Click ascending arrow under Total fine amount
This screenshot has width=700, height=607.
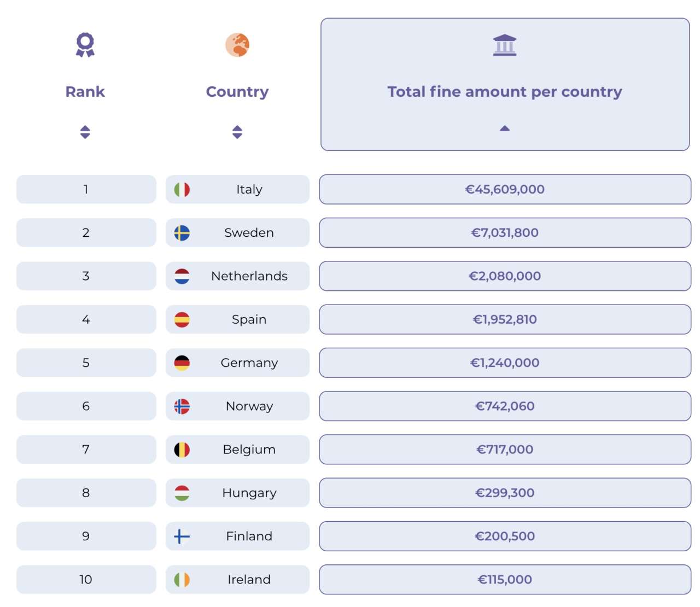click(x=505, y=129)
